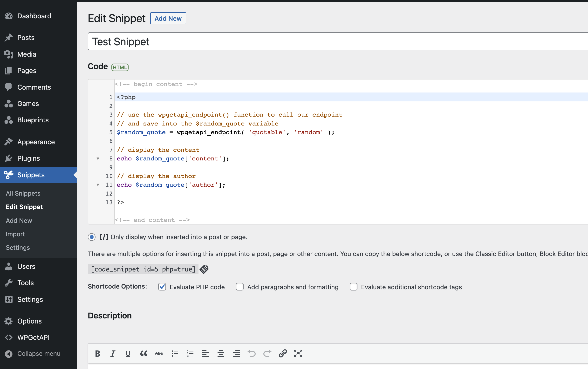Click the Dashboard gauge icon in sidebar

pyautogui.click(x=8, y=16)
